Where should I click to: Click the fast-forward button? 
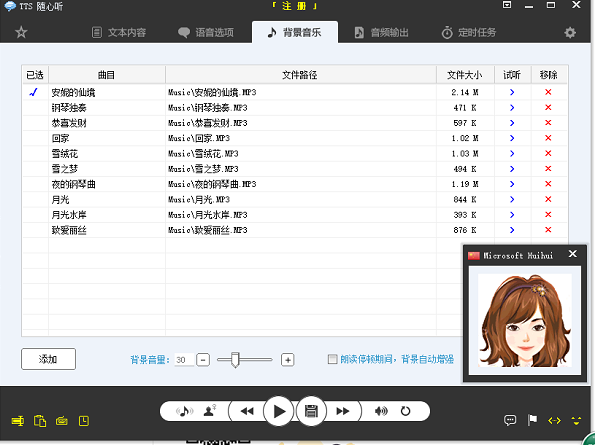pyautogui.click(x=343, y=411)
